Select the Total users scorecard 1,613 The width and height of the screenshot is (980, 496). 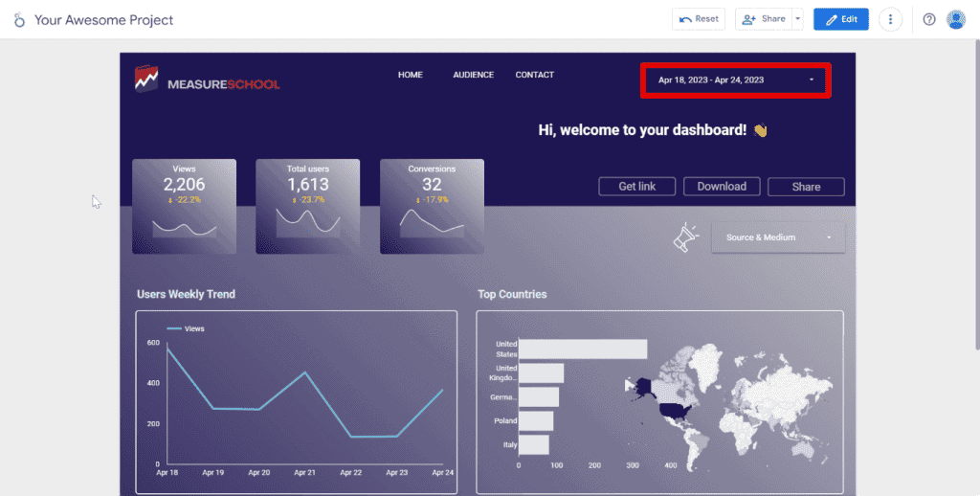click(307, 207)
